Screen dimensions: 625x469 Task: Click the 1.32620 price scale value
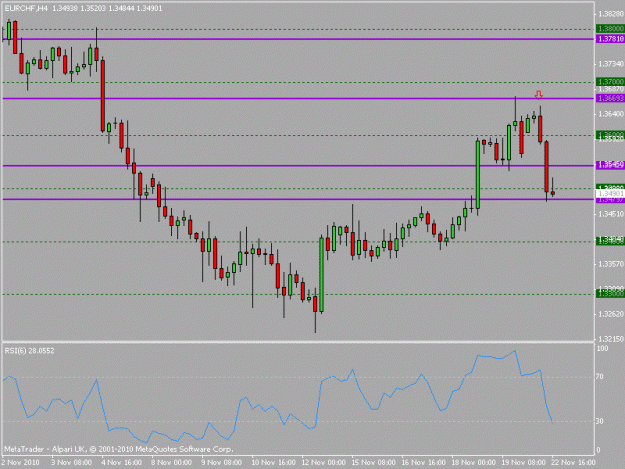(x=610, y=314)
